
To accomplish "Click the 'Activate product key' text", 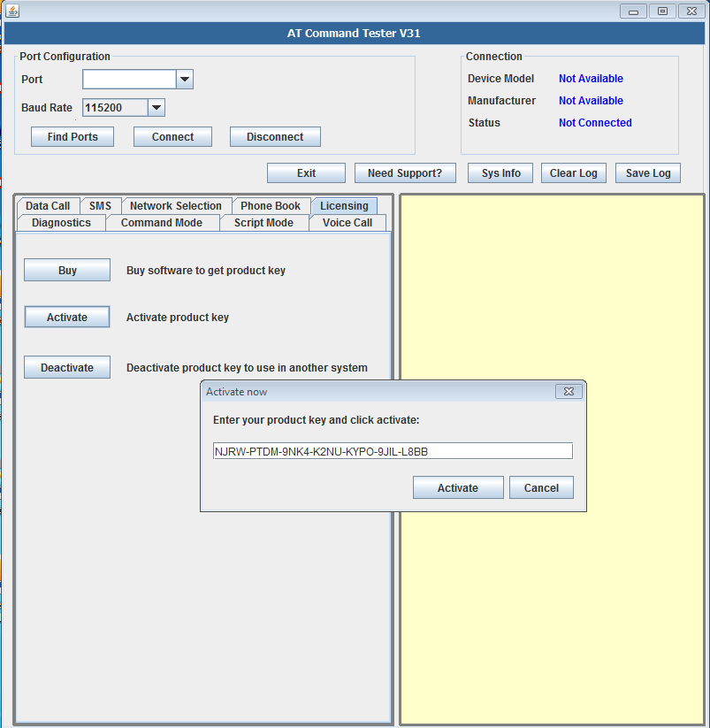I will point(178,317).
